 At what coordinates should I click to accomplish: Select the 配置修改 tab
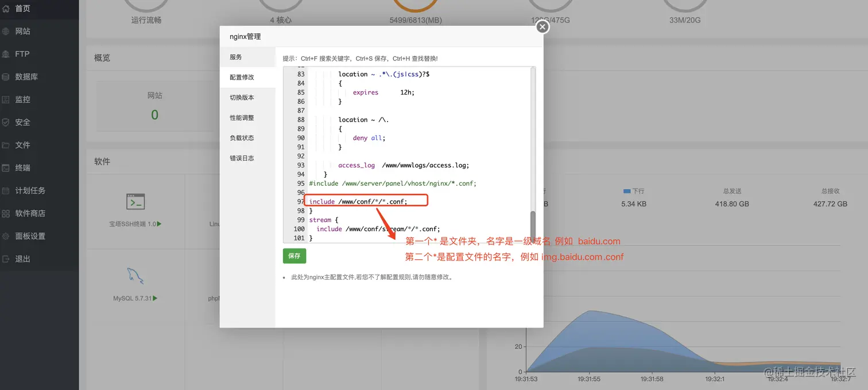[x=247, y=77]
